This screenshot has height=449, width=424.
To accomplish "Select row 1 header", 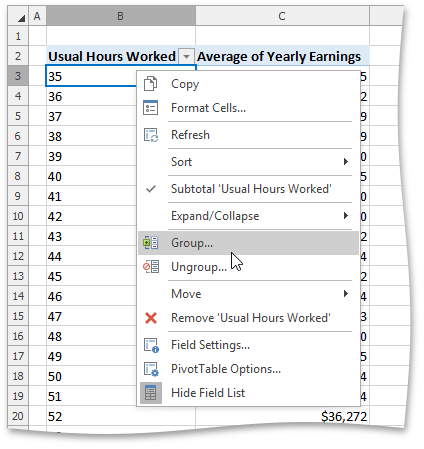I will (x=18, y=36).
